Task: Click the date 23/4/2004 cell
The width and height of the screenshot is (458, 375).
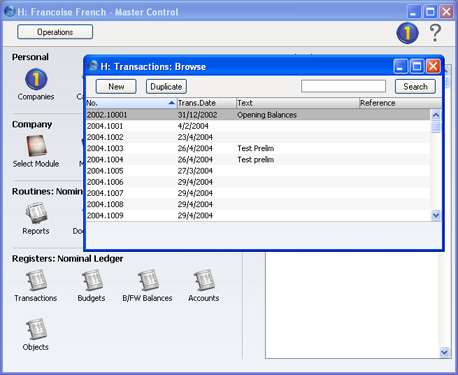Action: tap(195, 137)
